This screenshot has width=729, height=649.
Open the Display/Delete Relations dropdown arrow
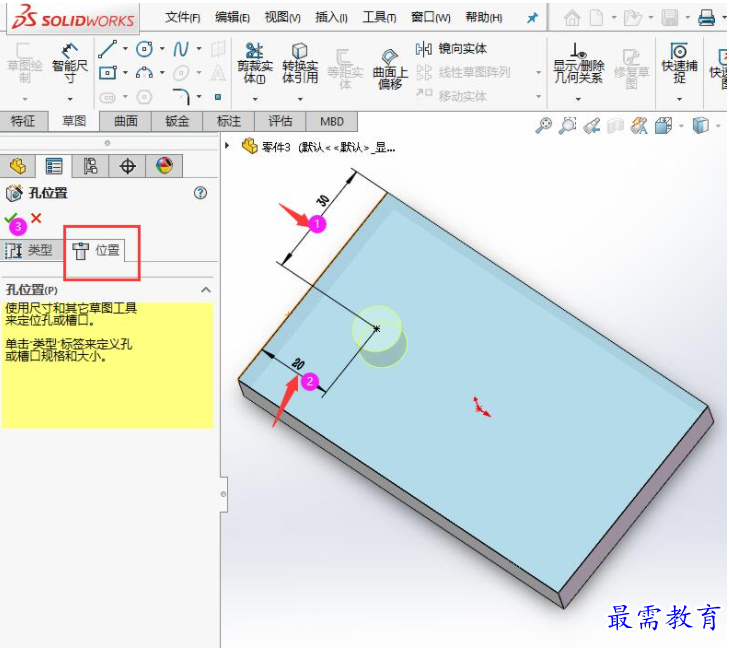pos(578,99)
